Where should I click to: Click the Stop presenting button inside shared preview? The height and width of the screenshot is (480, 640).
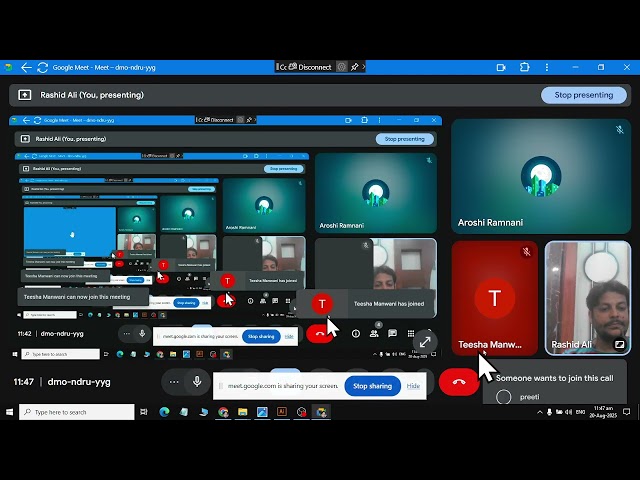pos(404,139)
